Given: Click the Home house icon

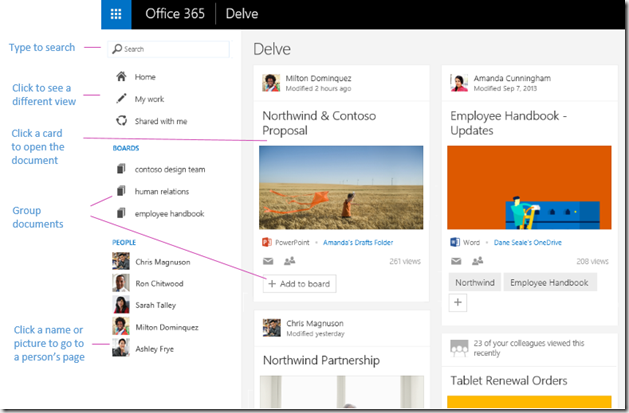Looking at the screenshot, I should (121, 76).
